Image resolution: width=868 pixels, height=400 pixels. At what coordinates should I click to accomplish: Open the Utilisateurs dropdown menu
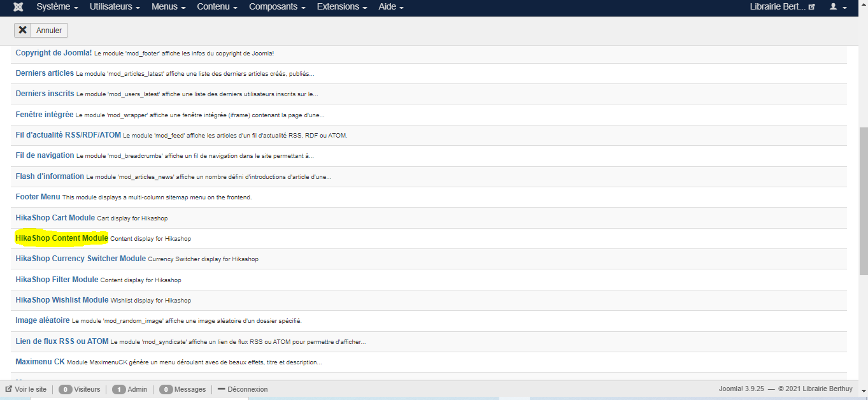(115, 7)
